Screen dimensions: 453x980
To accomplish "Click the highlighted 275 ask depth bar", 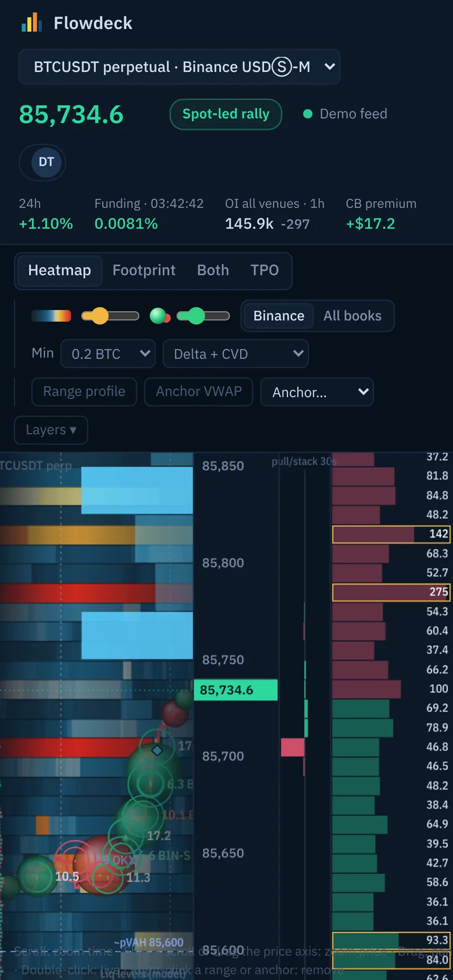I will coord(391,592).
